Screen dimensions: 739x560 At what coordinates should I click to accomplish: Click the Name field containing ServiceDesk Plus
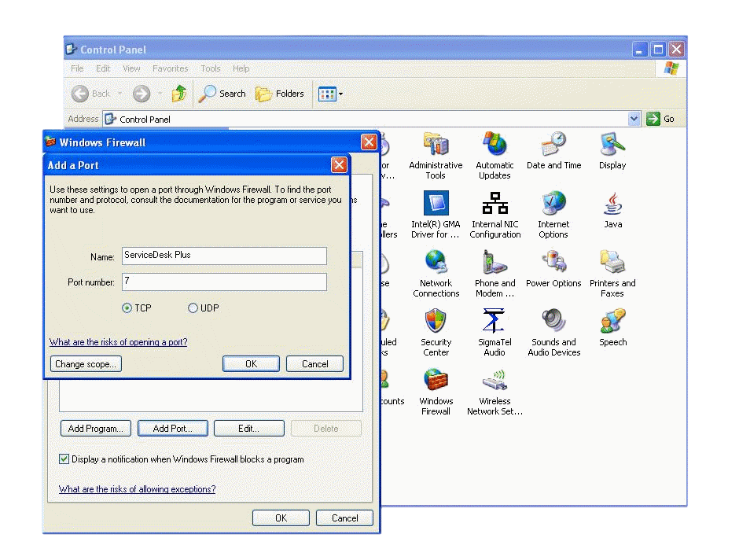(x=224, y=256)
